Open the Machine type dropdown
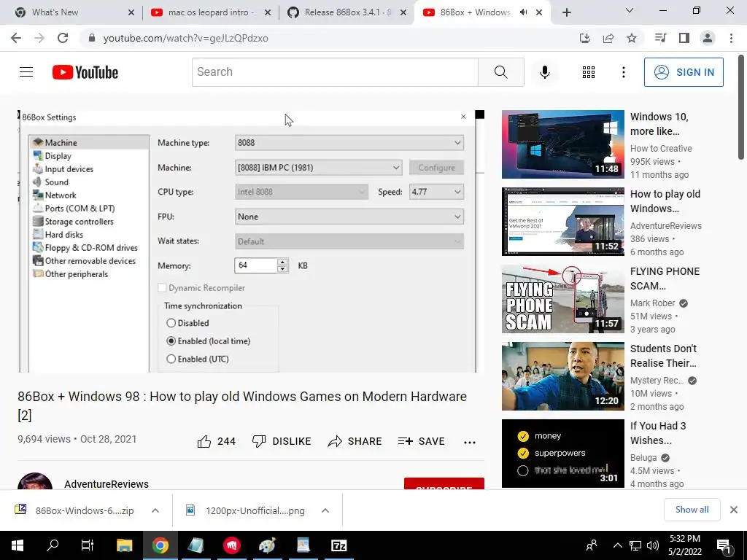Image resolution: width=747 pixels, height=560 pixels. (349, 142)
